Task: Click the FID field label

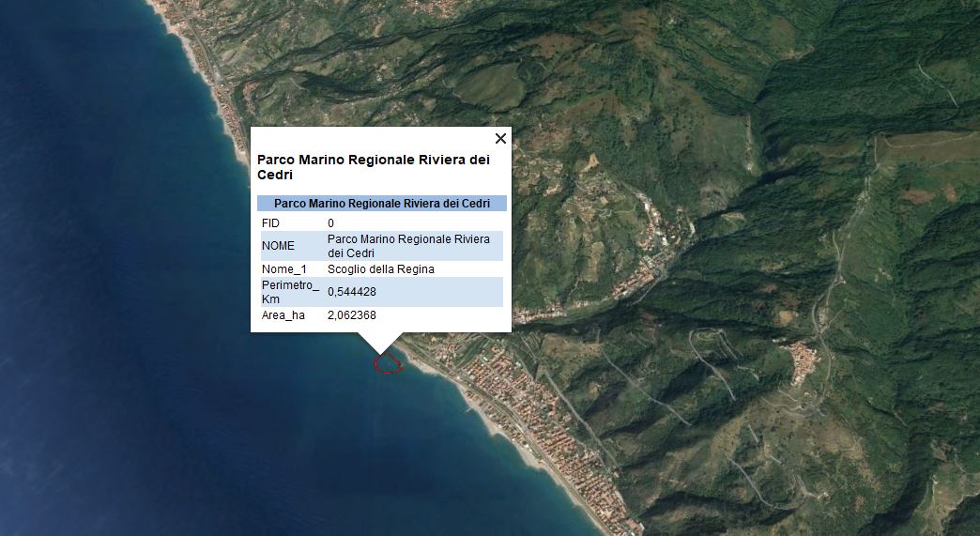Action: point(270,223)
